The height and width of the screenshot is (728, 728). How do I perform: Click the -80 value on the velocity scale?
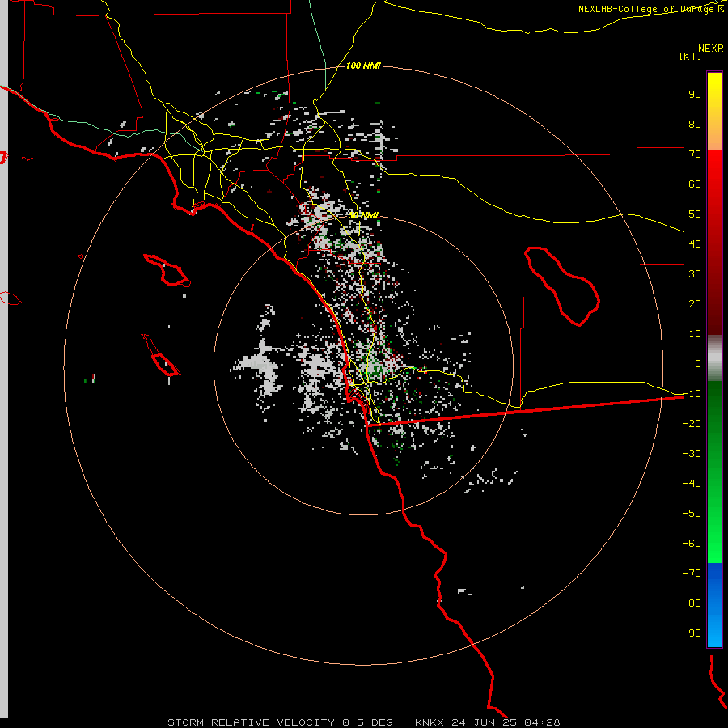(x=692, y=603)
